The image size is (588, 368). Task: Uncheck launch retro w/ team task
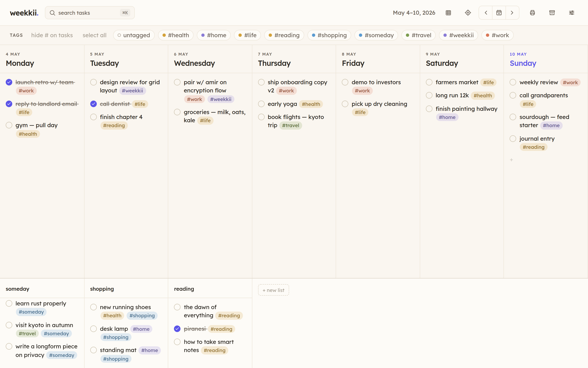(9, 82)
